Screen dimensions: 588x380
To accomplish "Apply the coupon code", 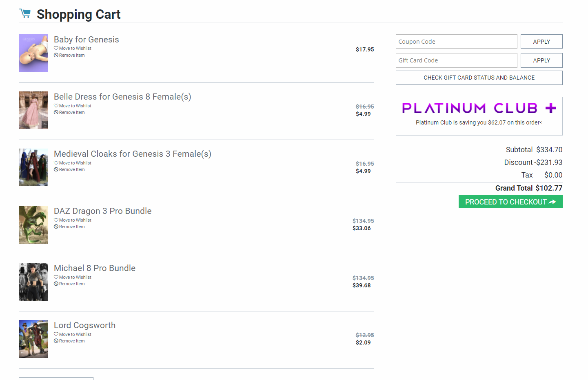I will pos(541,42).
